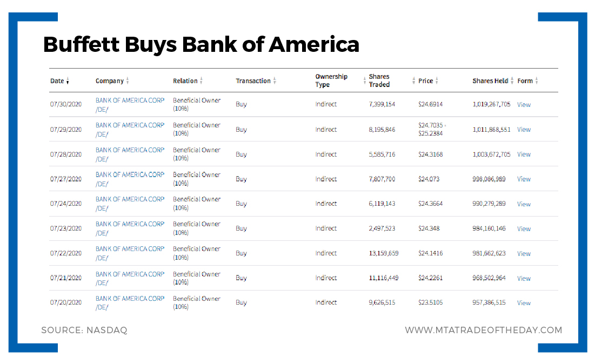Sort by Relation column arrows
The image size is (595, 364).
coord(201,81)
